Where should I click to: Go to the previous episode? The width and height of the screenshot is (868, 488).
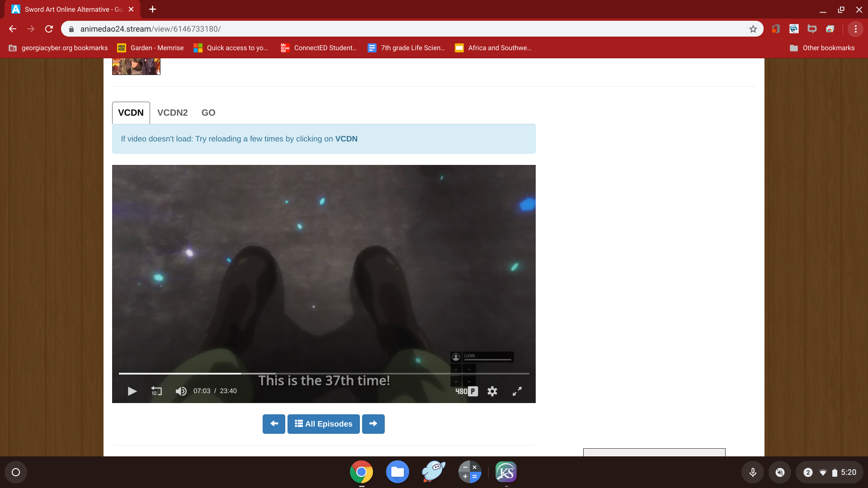[274, 424]
